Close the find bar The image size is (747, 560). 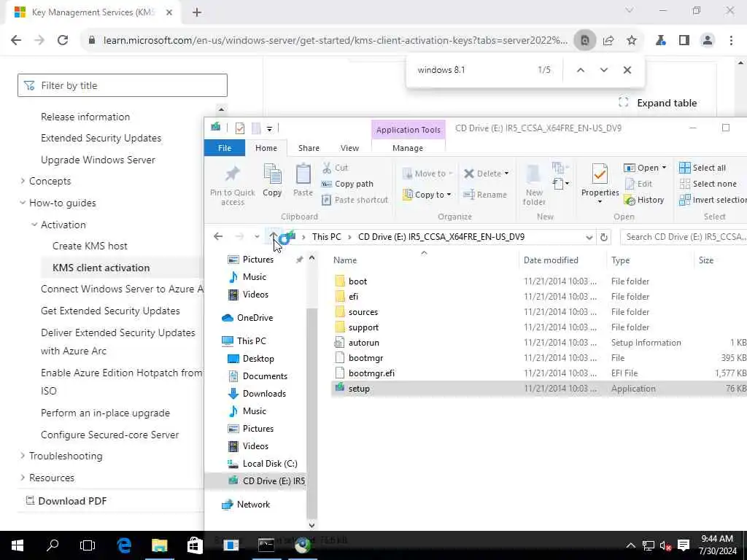pos(627,70)
